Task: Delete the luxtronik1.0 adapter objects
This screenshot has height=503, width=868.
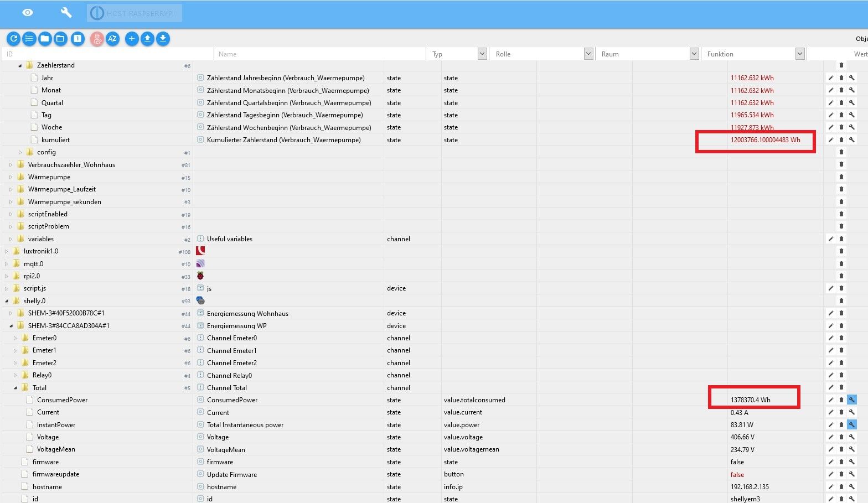Action: tap(841, 251)
